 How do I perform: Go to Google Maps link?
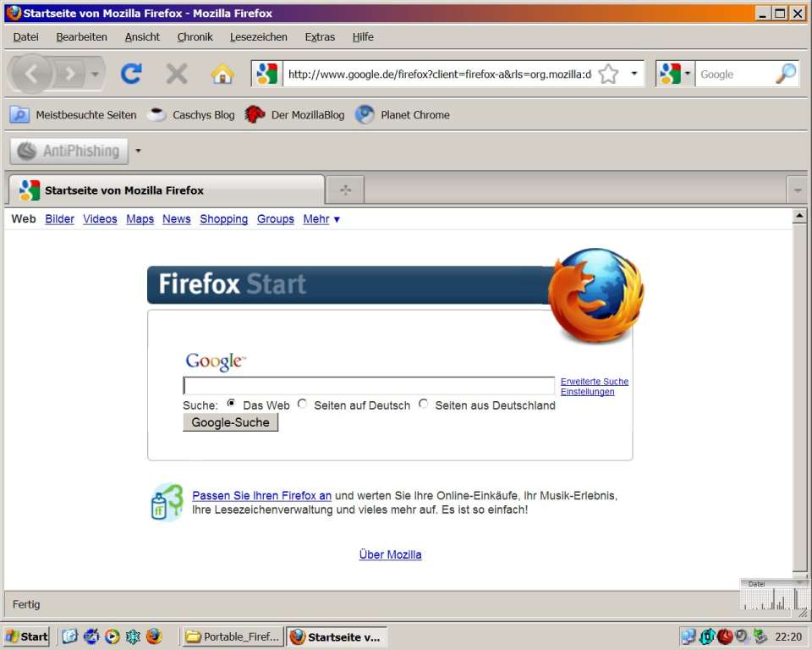tap(140, 218)
